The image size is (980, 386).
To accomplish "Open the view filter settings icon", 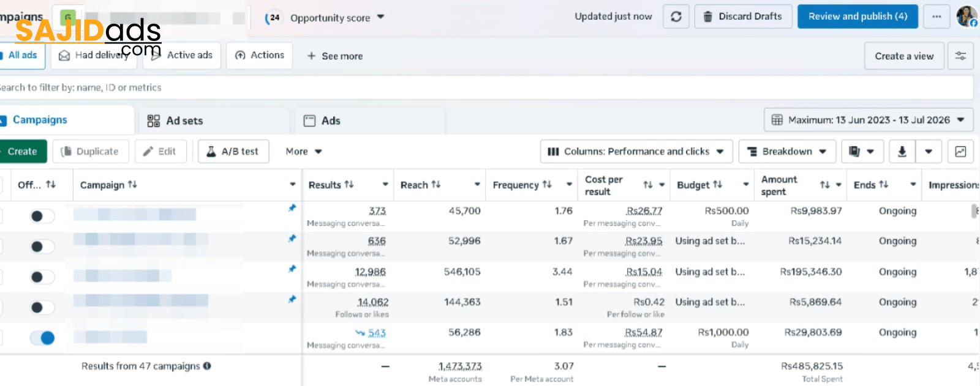I will [960, 56].
